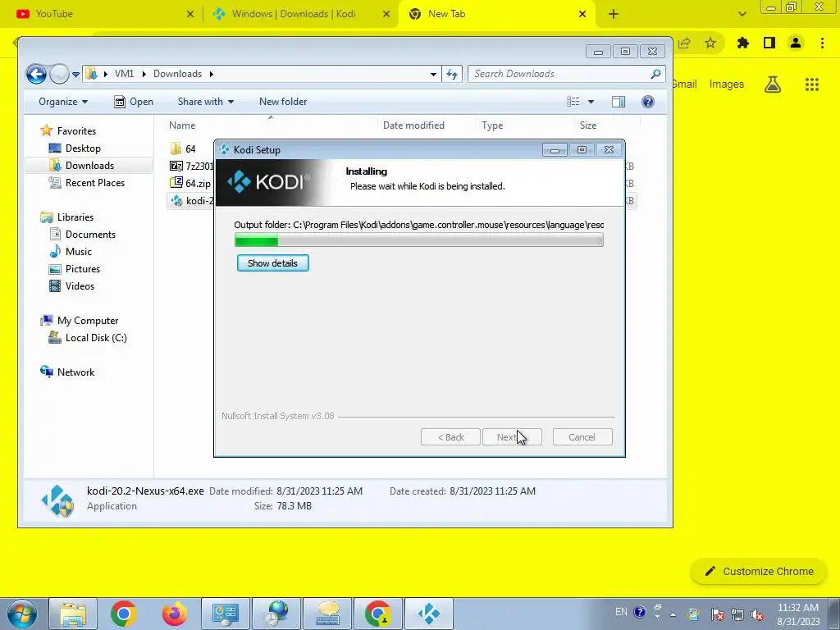Open Search Labs flask icon
This screenshot has height=630, width=840.
click(x=773, y=84)
